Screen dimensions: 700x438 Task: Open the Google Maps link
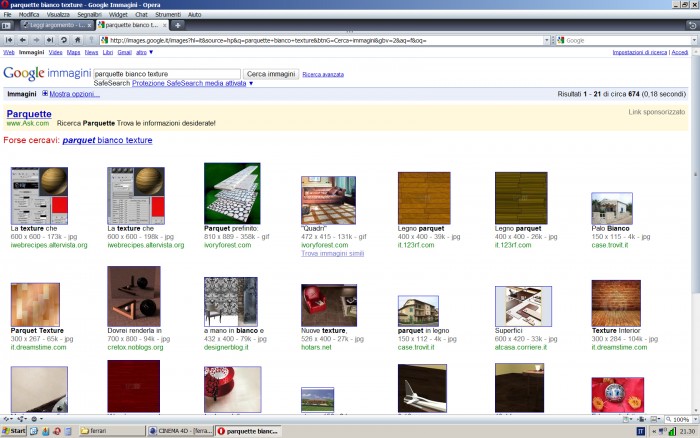point(73,52)
